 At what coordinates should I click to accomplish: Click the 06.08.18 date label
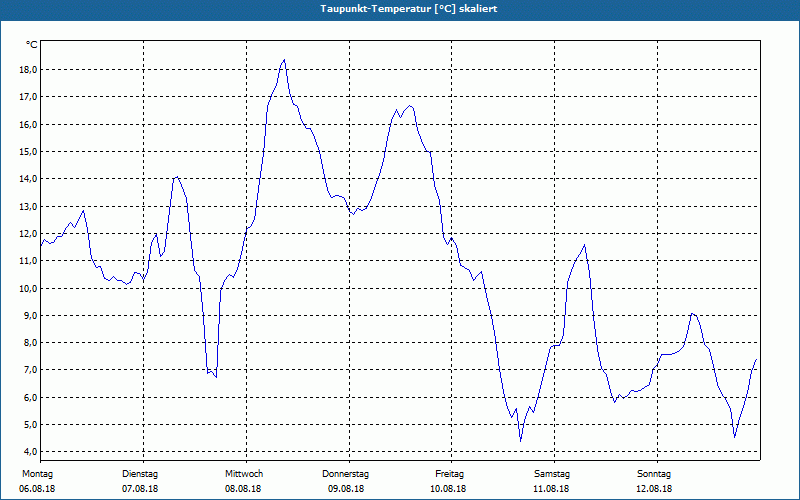coord(37,489)
